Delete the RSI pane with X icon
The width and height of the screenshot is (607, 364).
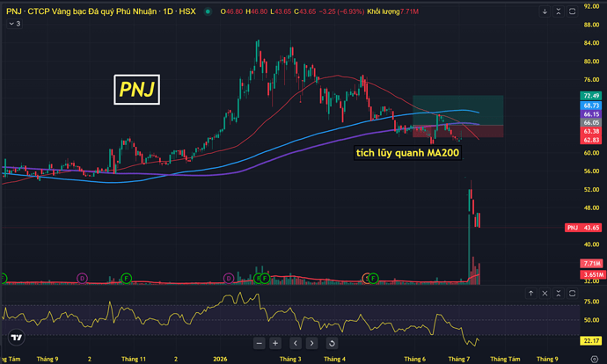545,294
